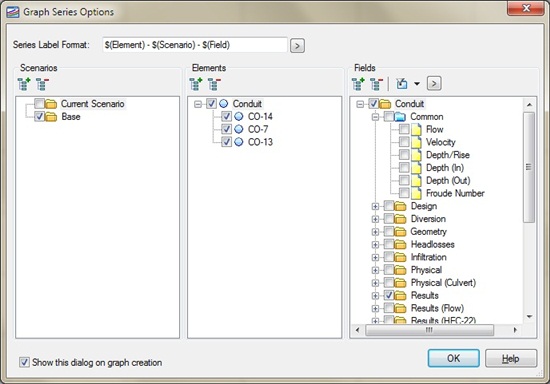Click the Help button
The height and width of the screenshot is (384, 550).
[x=511, y=358]
